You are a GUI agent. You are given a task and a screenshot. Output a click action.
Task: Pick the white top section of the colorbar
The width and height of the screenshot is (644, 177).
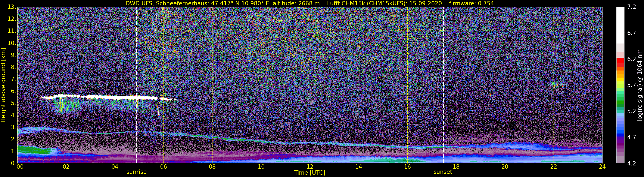(x=620, y=25)
